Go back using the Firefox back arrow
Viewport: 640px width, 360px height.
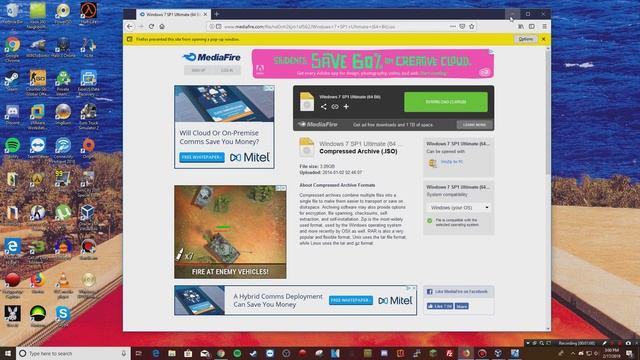point(130,27)
